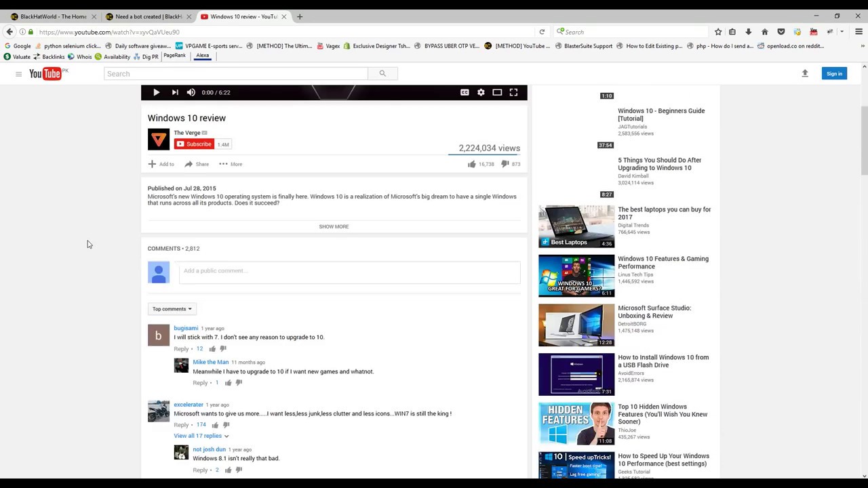Expand View all 17 replies

click(201, 436)
